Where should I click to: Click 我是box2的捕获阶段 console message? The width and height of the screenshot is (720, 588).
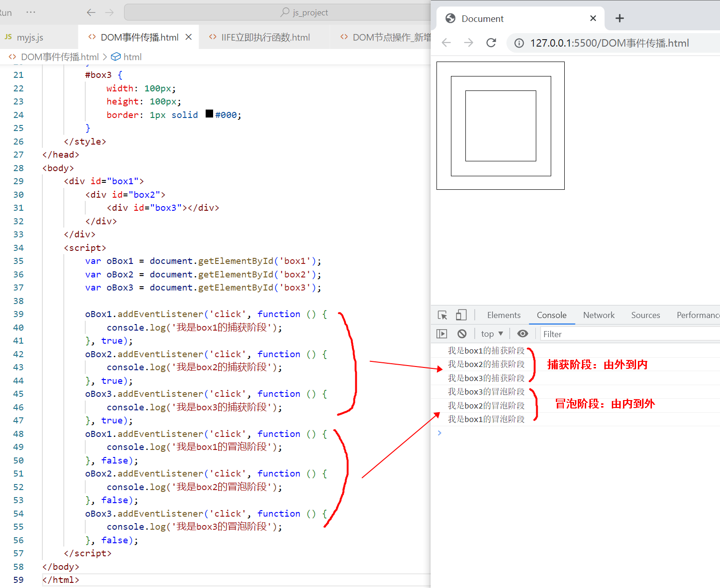click(x=486, y=364)
